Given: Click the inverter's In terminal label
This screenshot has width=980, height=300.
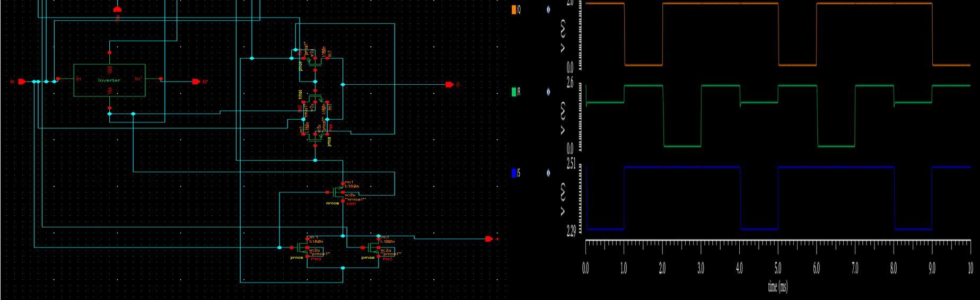Looking at the screenshot, I should point(79,79).
